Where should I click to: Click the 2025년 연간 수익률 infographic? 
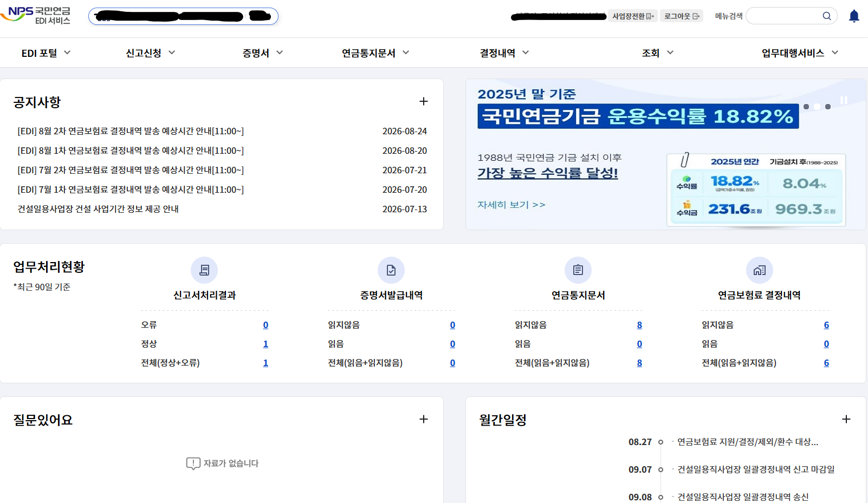tap(756, 190)
